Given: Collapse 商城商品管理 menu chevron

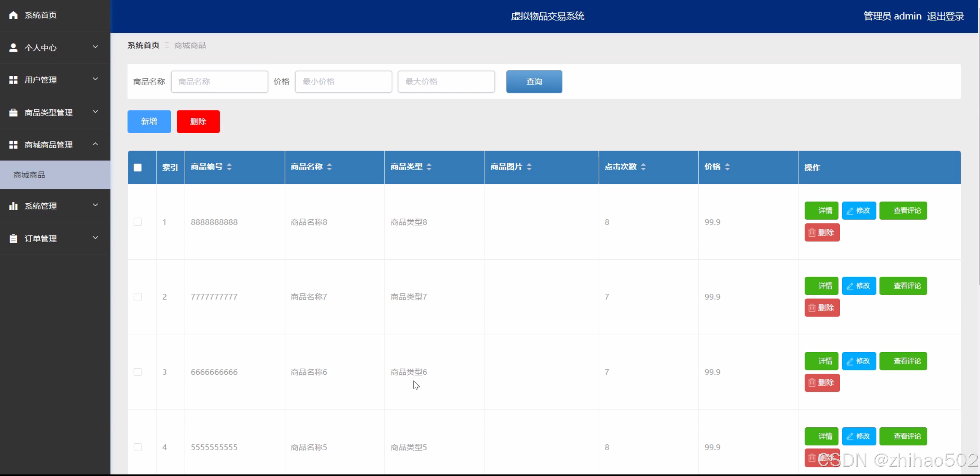Looking at the screenshot, I should [95, 144].
